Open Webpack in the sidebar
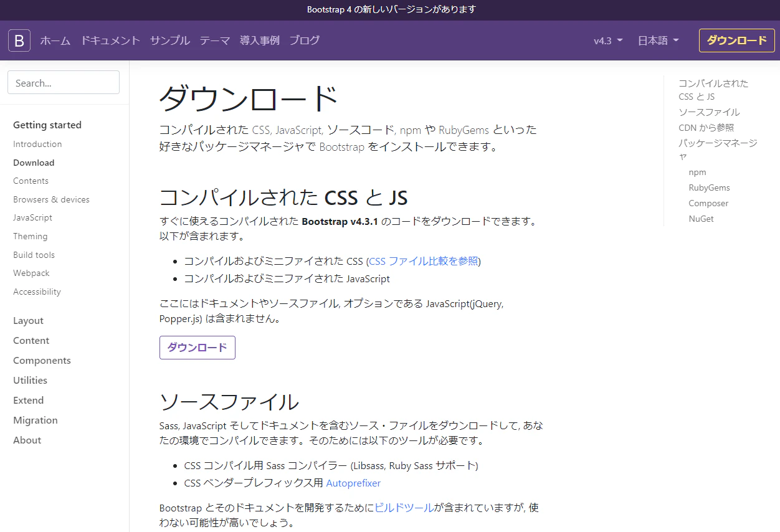 click(x=31, y=273)
